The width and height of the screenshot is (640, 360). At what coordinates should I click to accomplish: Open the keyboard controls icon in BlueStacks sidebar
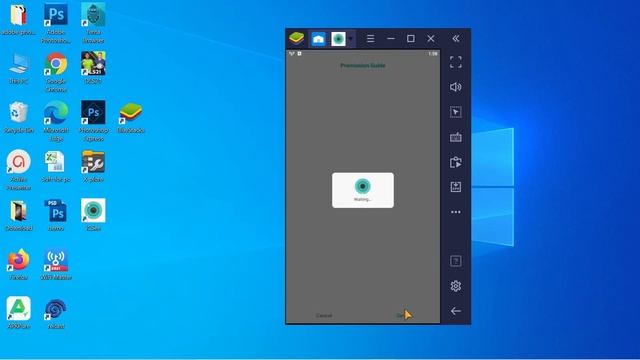click(456, 137)
